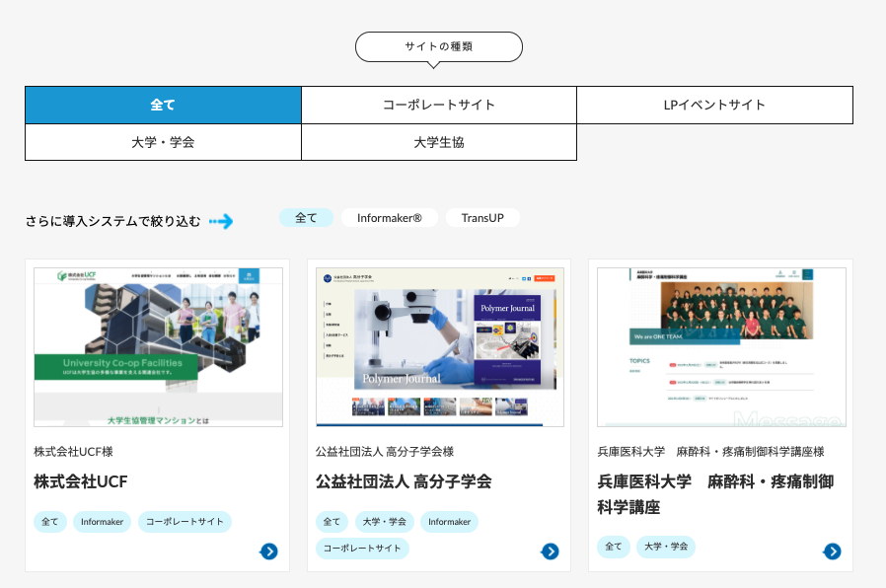886x588 pixels.
Task: Click 全て tag on 兵庫医科大学 card
Action: [x=614, y=547]
